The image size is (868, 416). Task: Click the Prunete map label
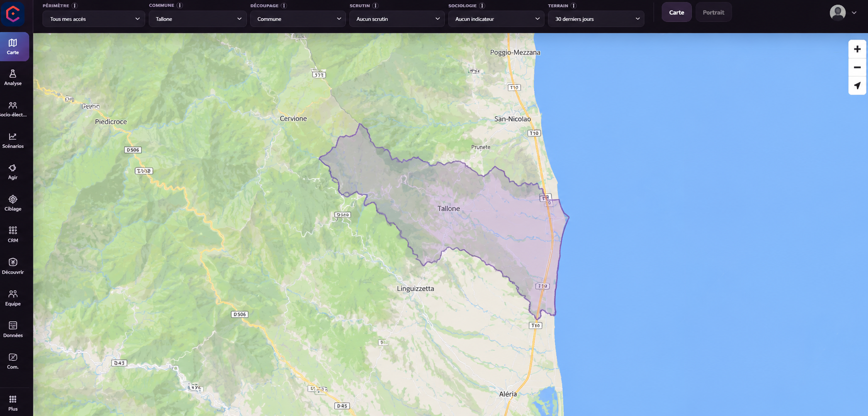coord(480,147)
